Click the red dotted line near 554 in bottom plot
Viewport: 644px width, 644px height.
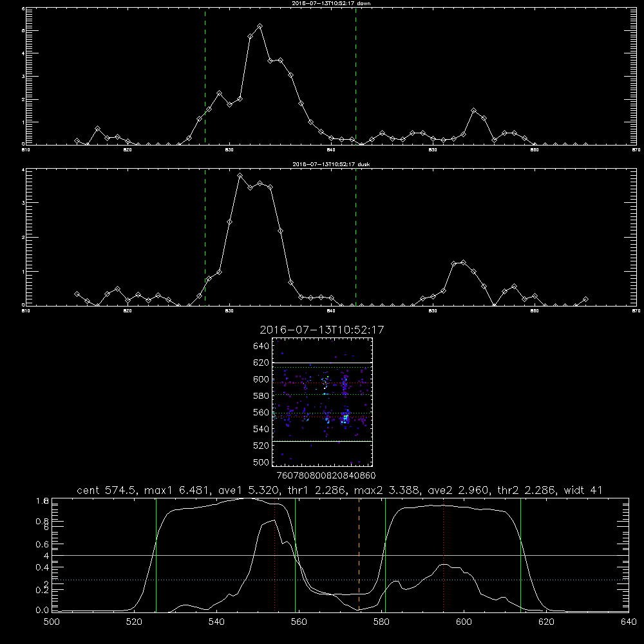tap(275, 555)
